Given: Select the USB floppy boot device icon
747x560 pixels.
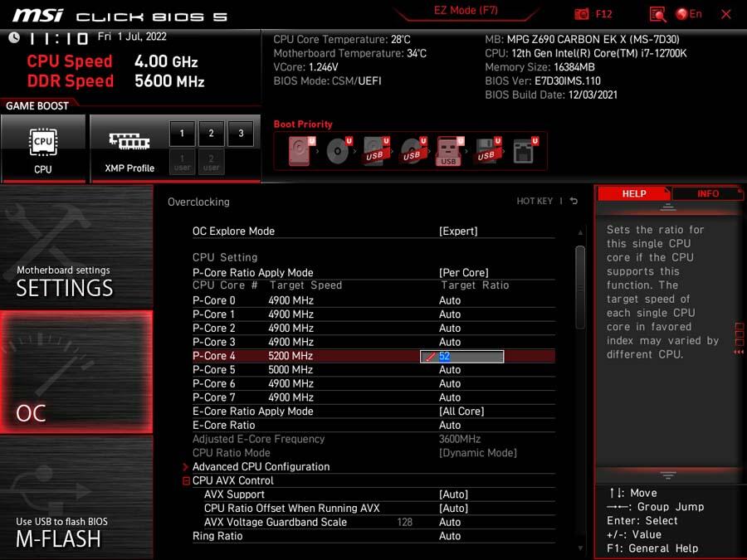Looking at the screenshot, I should click(x=487, y=151).
